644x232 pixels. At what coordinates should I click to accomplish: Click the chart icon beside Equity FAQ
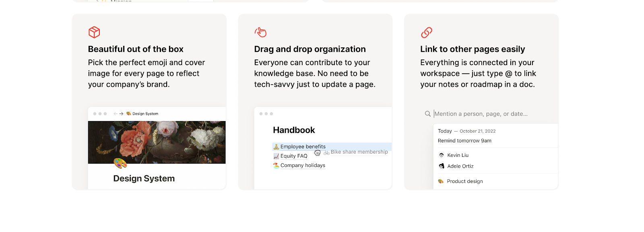click(276, 156)
